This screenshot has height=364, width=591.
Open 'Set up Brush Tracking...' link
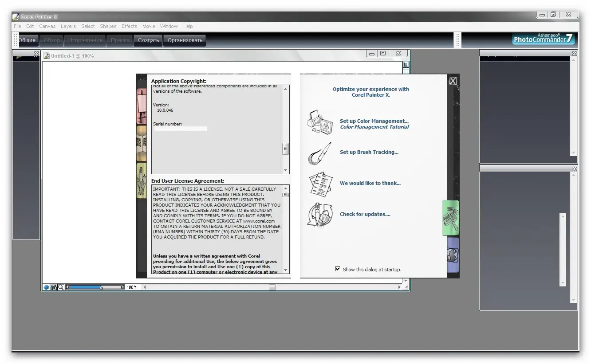coord(369,152)
